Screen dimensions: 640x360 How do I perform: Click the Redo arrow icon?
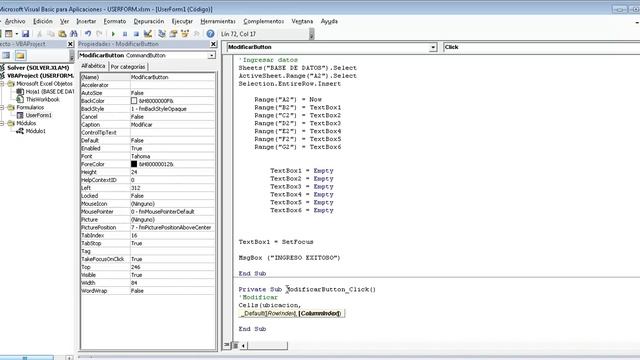[99, 34]
